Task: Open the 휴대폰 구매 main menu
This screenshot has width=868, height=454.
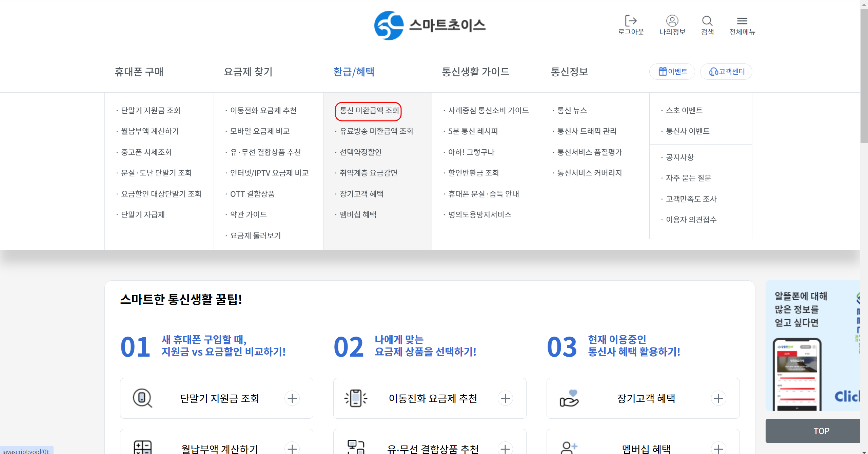Action: [x=139, y=72]
